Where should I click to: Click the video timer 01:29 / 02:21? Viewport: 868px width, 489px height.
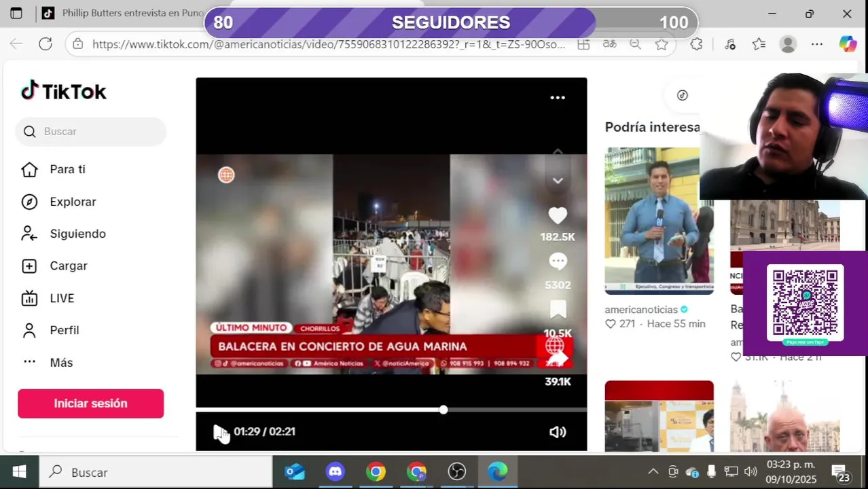tap(264, 432)
